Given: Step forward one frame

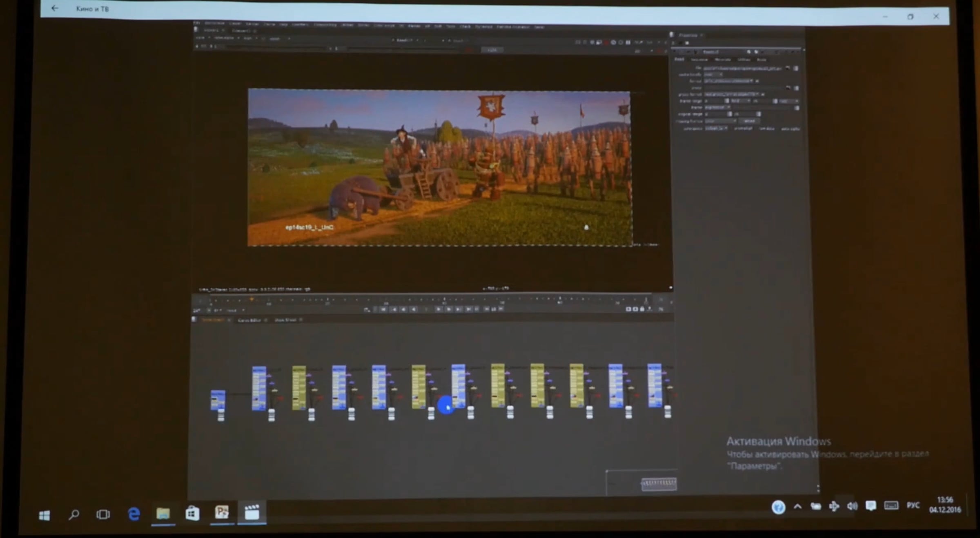Looking at the screenshot, I should pos(448,309).
